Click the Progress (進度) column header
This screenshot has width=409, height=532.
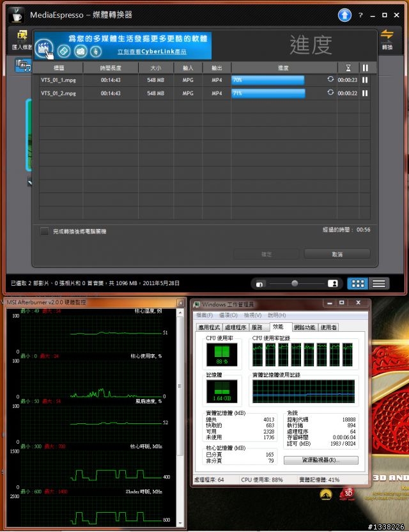[284, 68]
